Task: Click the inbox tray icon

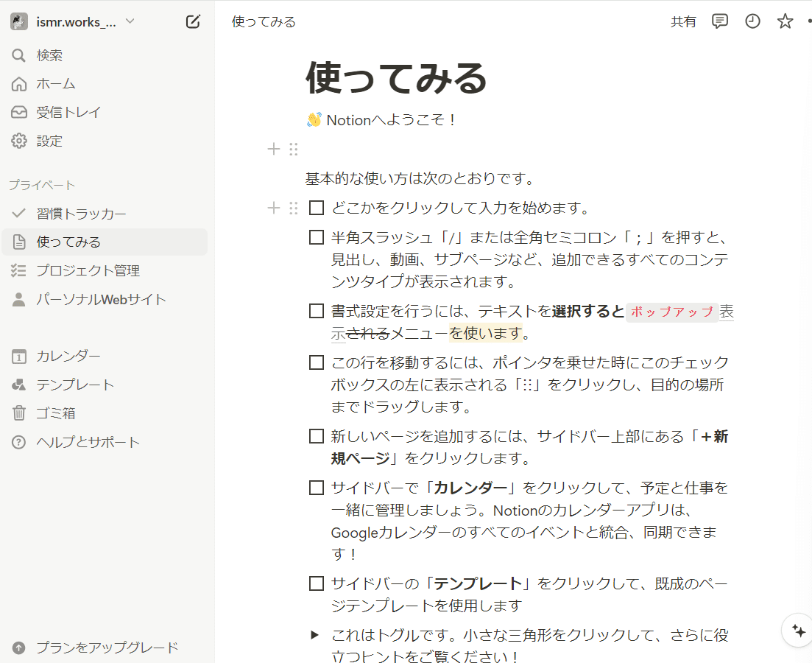Action: [18, 113]
